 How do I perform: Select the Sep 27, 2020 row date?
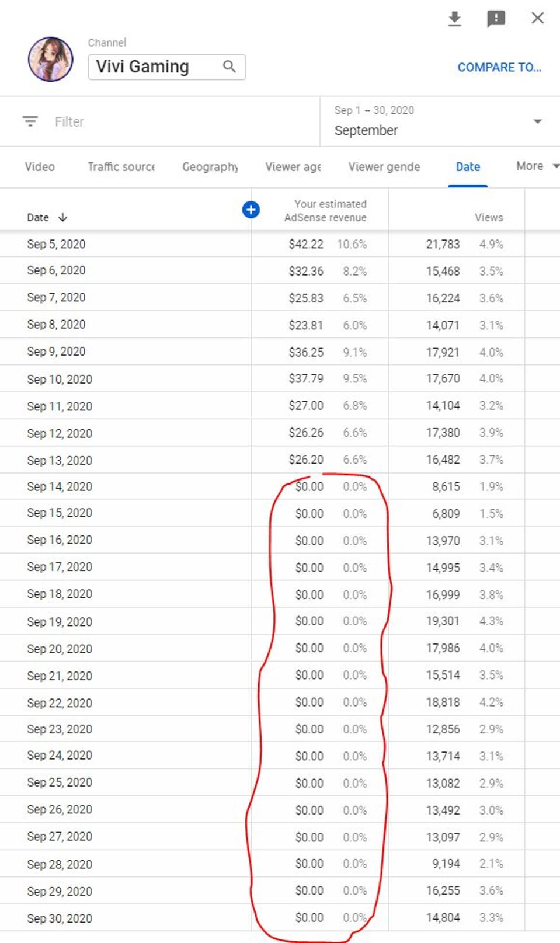60,837
